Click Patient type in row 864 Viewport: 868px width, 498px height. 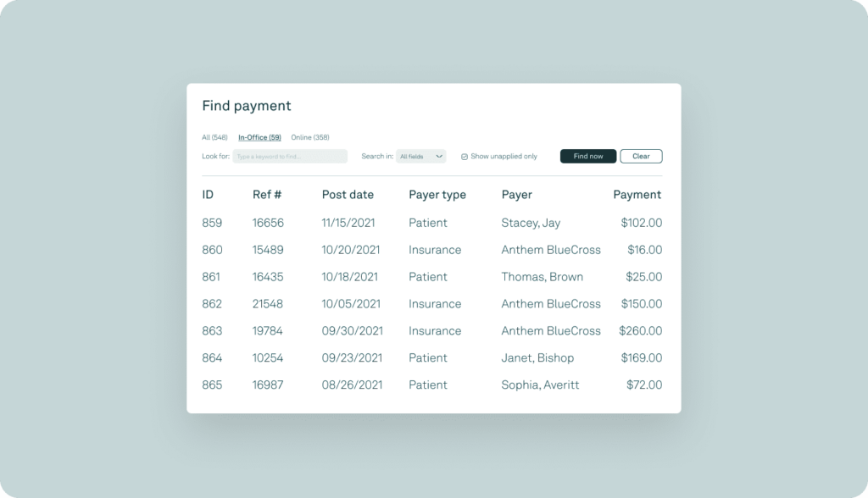(428, 358)
